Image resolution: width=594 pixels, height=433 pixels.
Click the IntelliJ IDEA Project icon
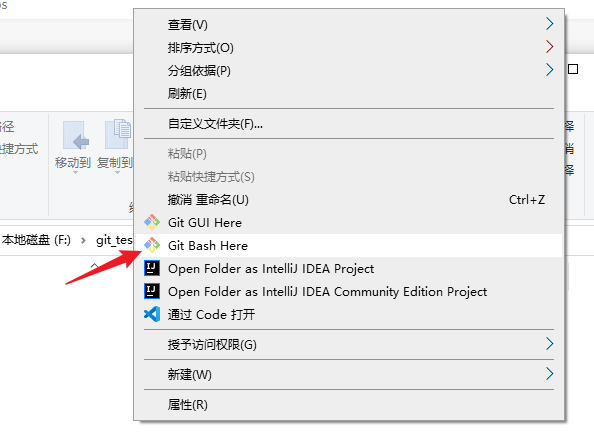(152, 268)
